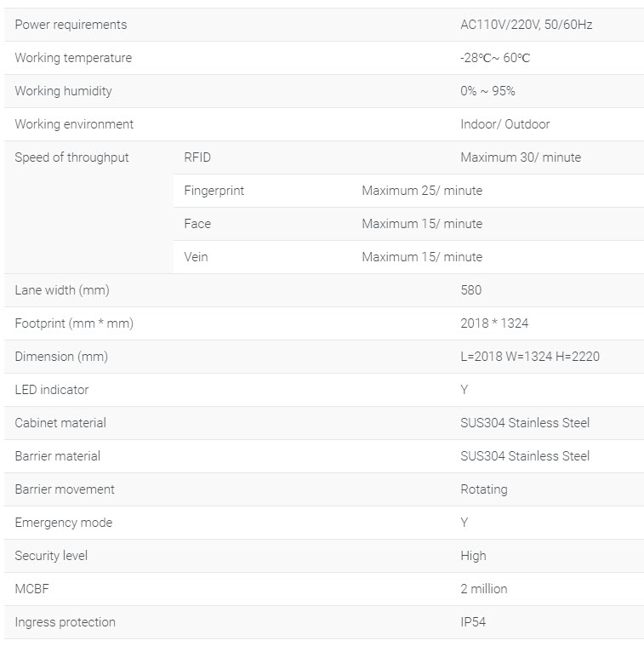Click the 'Maximum 30/ minute' value
Viewport: 644px width, 652px height.
coord(521,157)
